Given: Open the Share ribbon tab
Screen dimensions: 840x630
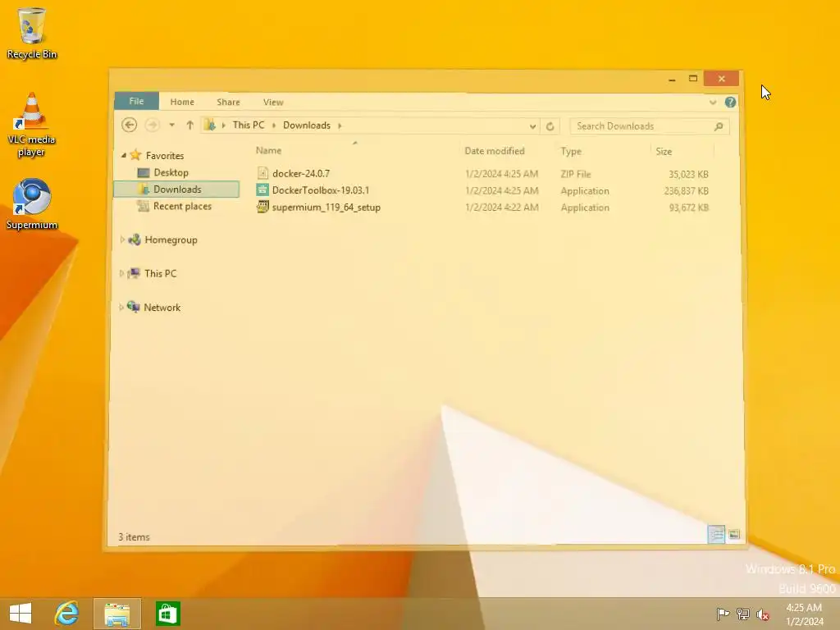Looking at the screenshot, I should point(228,102).
